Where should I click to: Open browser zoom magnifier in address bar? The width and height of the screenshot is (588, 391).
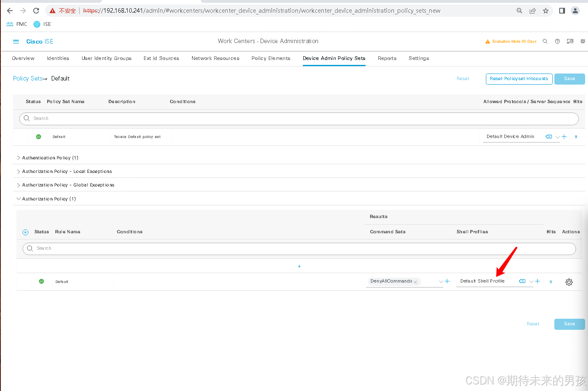(519, 11)
